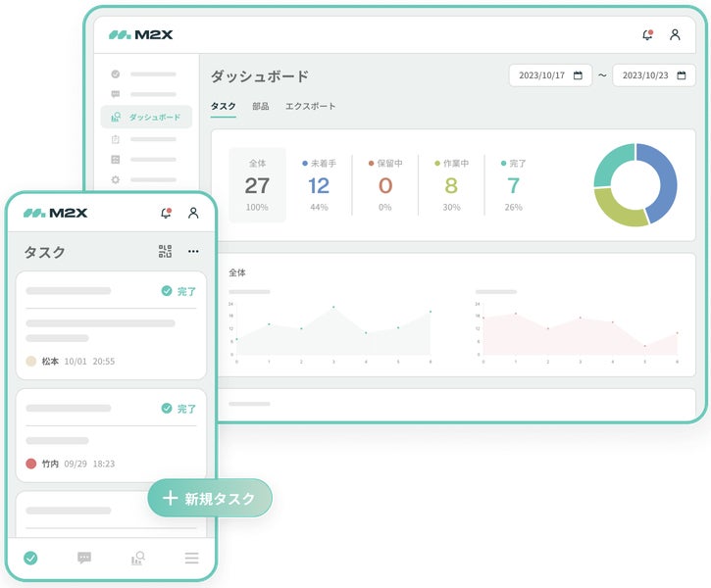The height and width of the screenshot is (588, 711).
Task: Select the 作業中 8 statistic
Action: click(x=451, y=185)
